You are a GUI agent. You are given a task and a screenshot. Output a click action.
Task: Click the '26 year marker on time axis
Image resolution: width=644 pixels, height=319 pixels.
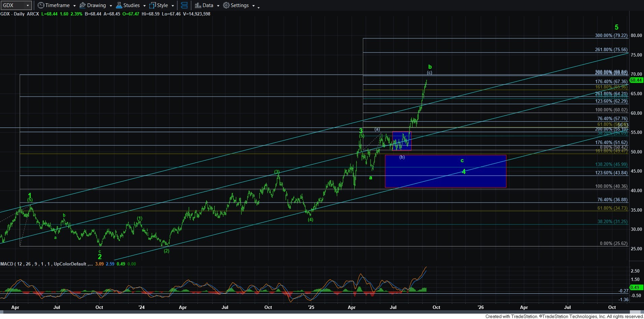[481, 307]
